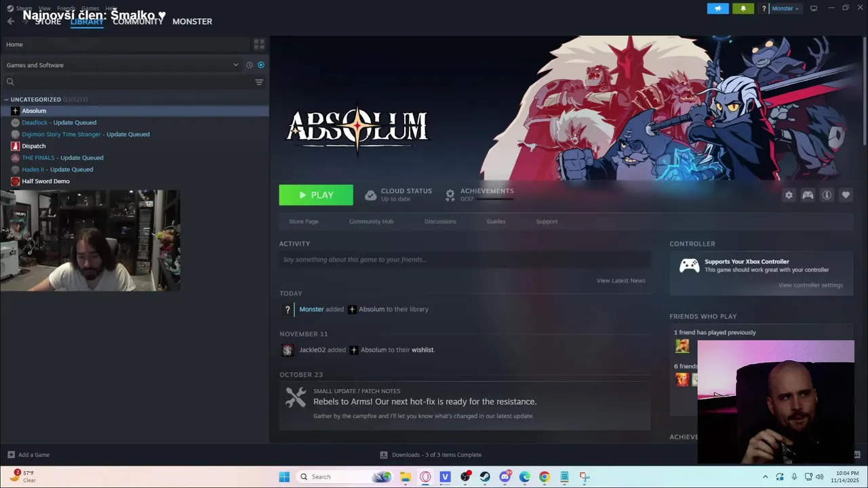Open the View menu
Image resolution: width=868 pixels, height=488 pixels.
point(44,8)
